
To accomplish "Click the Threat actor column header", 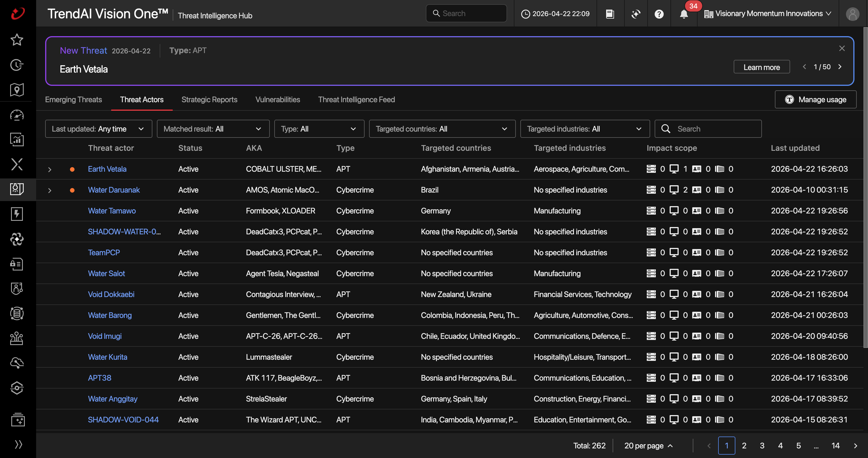I will pyautogui.click(x=111, y=148).
